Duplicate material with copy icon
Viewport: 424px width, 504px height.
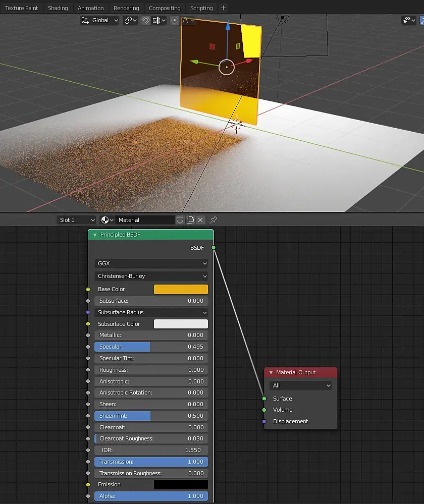tap(190, 220)
